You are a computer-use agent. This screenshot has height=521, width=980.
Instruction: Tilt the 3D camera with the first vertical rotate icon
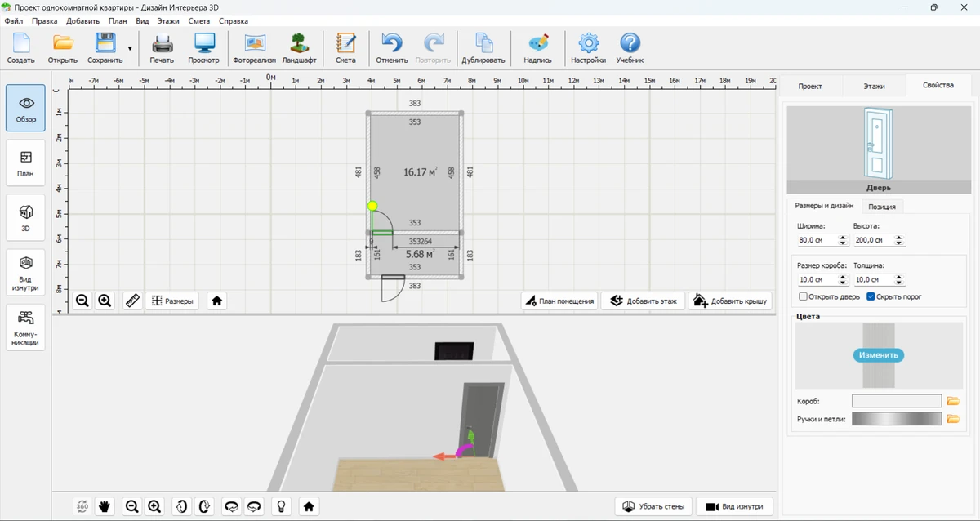pos(181,506)
